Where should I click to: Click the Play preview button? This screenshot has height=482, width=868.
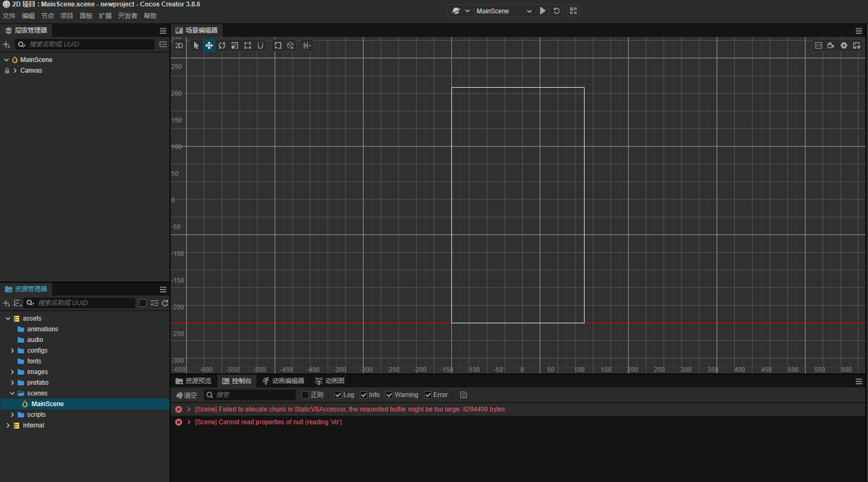click(543, 11)
